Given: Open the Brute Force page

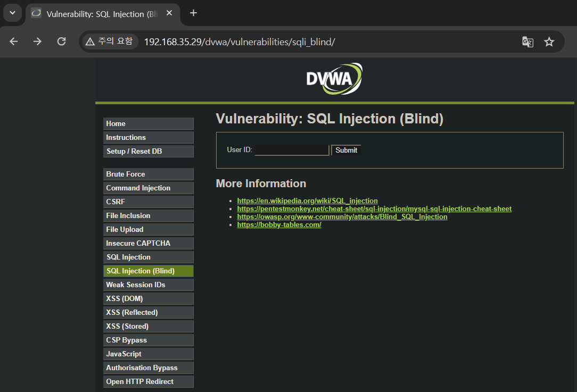Looking at the screenshot, I should point(149,174).
